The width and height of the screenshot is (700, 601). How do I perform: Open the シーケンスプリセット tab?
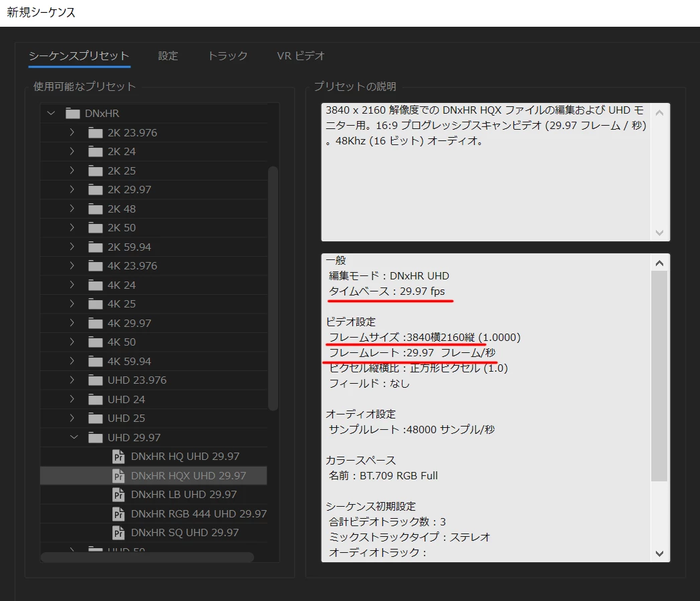[x=79, y=55]
